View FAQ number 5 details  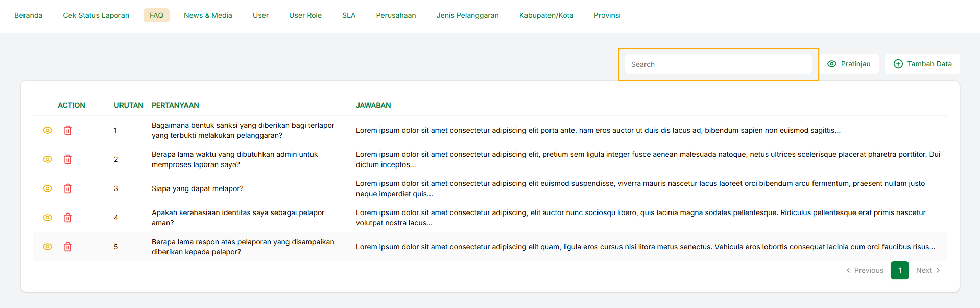pos(47,247)
